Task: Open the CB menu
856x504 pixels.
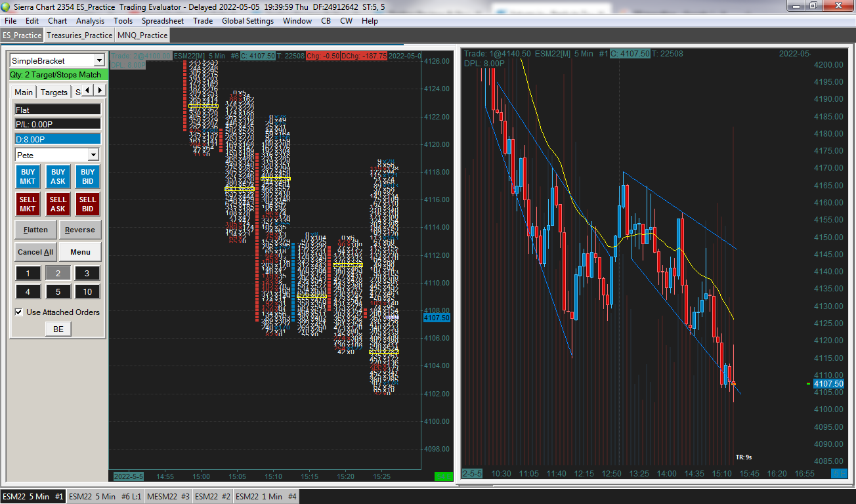Action: click(x=326, y=21)
